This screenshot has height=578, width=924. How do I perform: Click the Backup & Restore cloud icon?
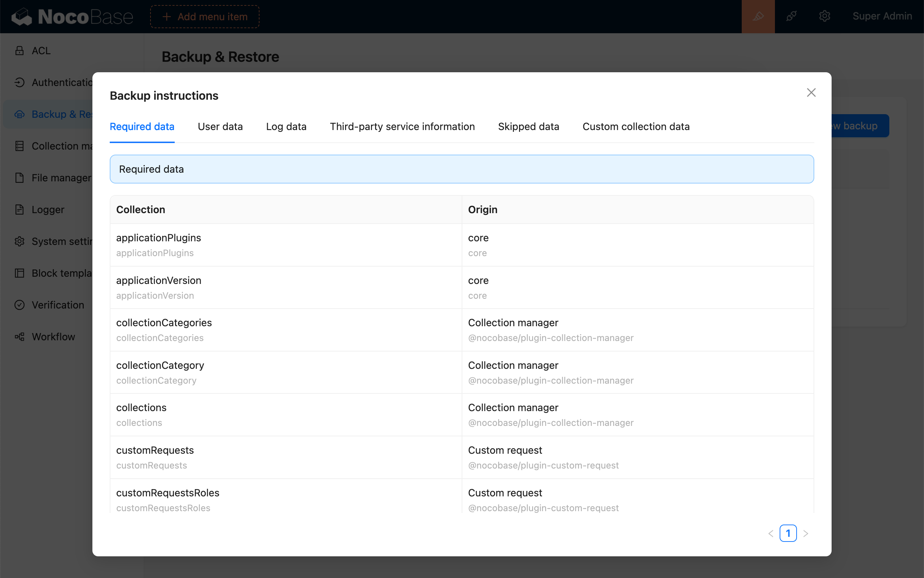pyautogui.click(x=19, y=114)
